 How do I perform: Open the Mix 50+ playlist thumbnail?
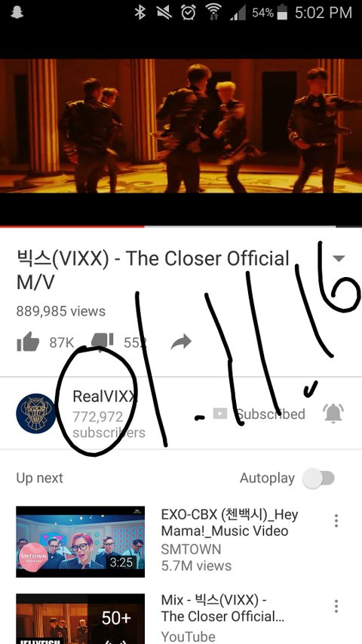pos(81,618)
